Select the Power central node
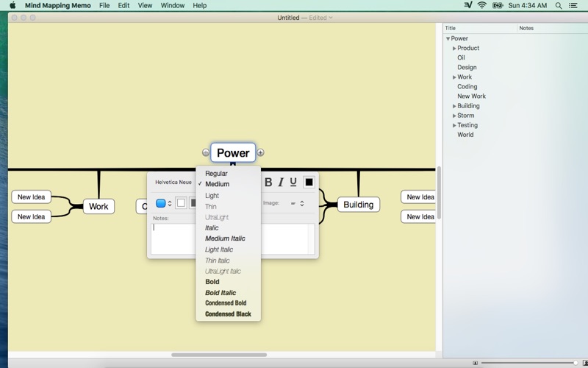This screenshot has height=368, width=588. (x=233, y=153)
